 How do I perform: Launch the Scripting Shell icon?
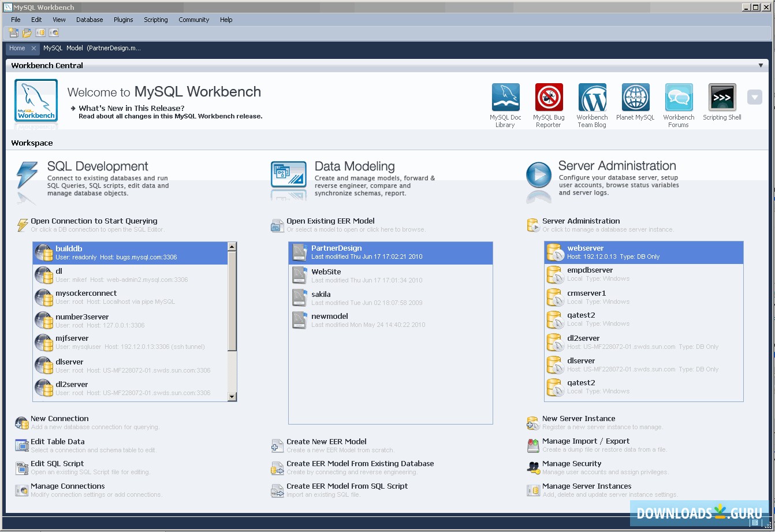click(722, 97)
